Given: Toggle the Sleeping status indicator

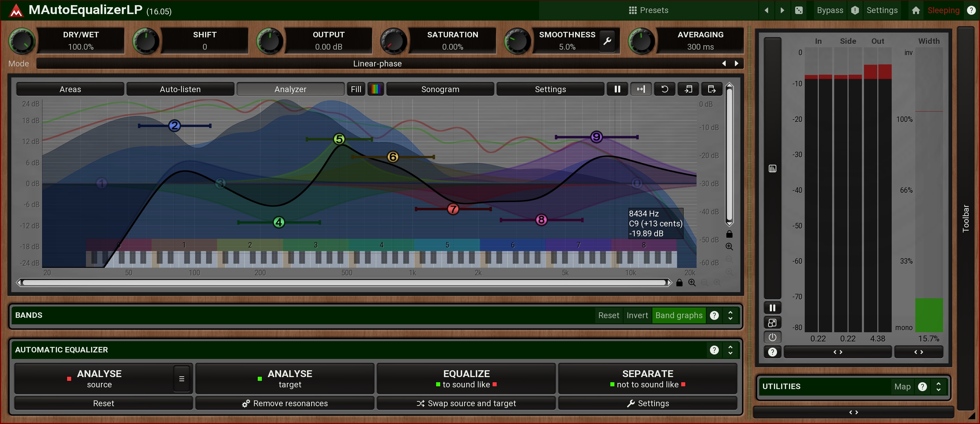Looking at the screenshot, I should (943, 10).
